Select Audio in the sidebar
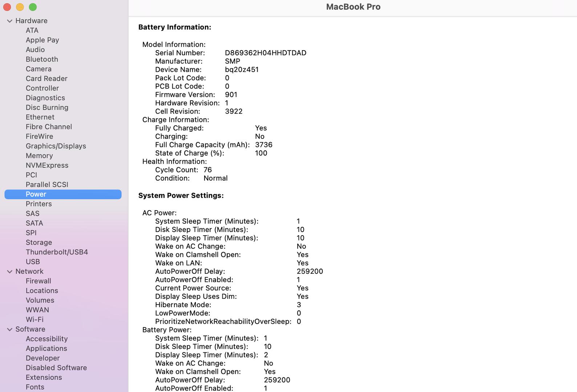This screenshot has width=577, height=392. coord(35,50)
